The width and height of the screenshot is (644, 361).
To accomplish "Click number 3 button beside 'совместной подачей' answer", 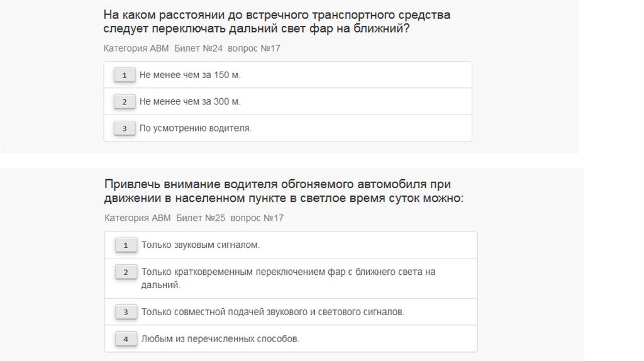I will pos(126,312).
